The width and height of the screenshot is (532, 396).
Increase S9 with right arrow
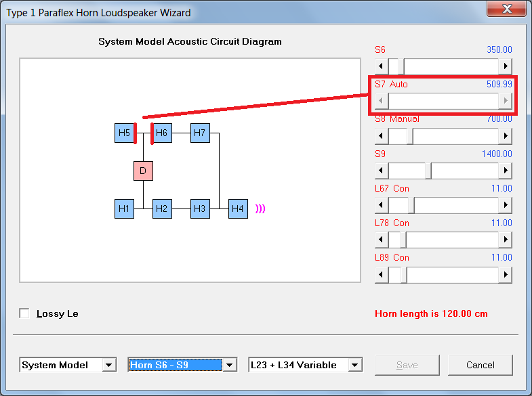[x=506, y=171]
